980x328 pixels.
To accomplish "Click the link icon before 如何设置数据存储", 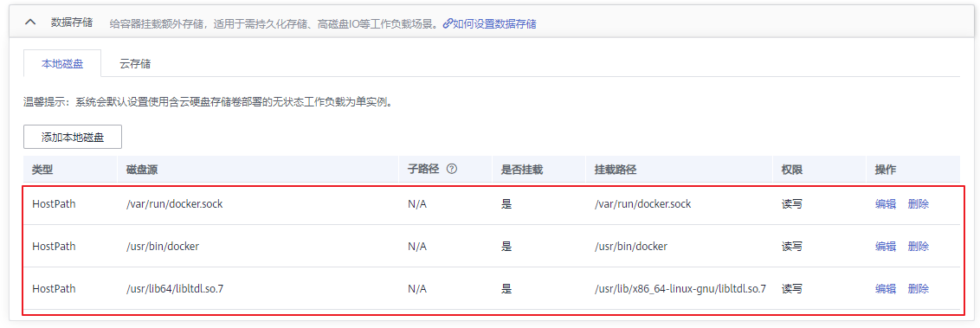I will point(447,23).
